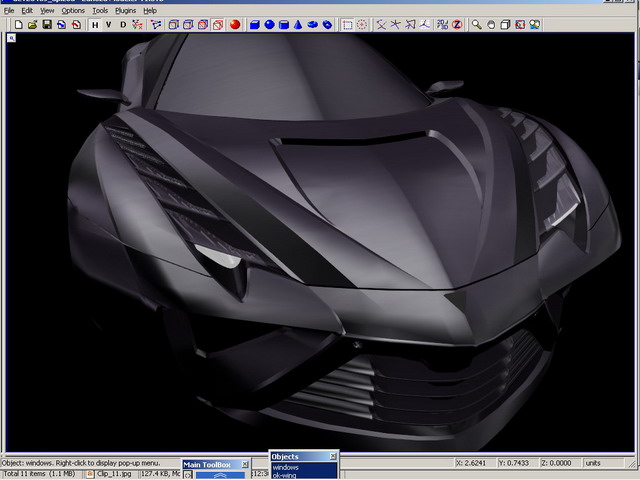Select the hand pan tool
This screenshot has height=480, width=640.
point(491,24)
